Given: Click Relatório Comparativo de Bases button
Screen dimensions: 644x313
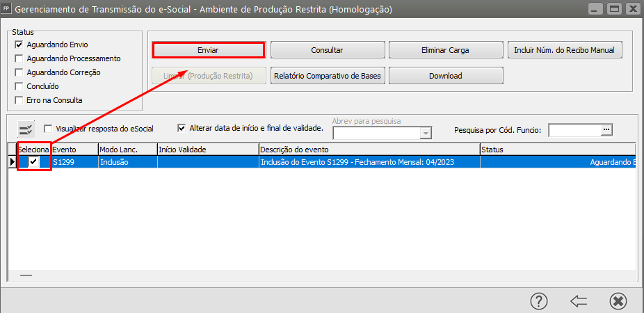Looking at the screenshot, I should pos(328,76).
